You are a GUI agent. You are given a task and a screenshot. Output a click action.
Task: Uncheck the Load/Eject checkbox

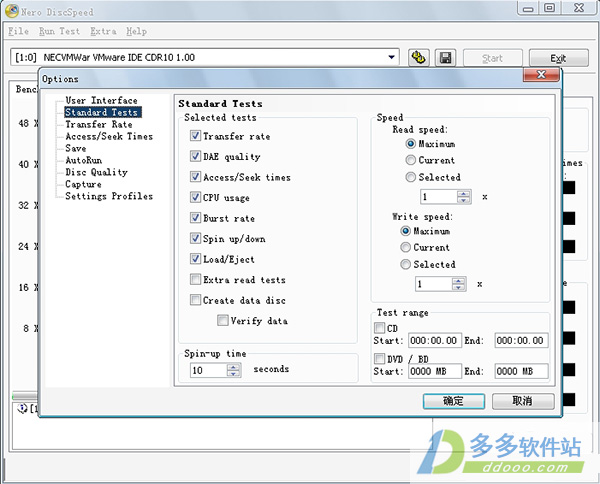click(195, 259)
